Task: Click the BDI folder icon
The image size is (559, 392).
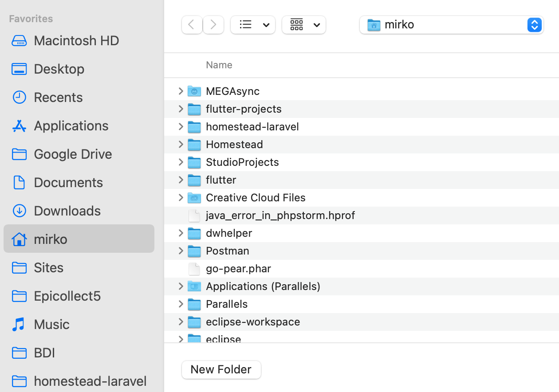Action: (19, 353)
